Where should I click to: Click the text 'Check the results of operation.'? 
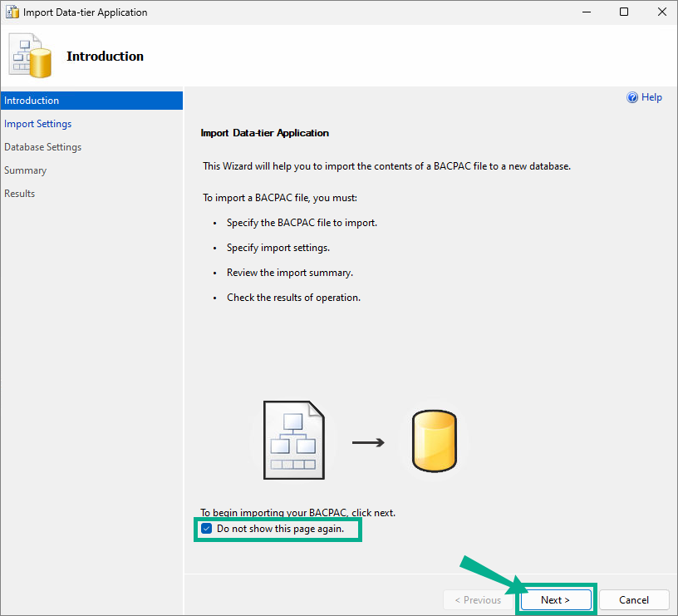pyautogui.click(x=293, y=298)
